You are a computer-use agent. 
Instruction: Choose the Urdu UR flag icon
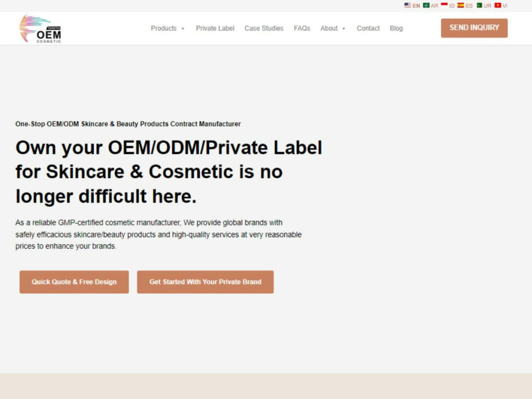point(480,5)
